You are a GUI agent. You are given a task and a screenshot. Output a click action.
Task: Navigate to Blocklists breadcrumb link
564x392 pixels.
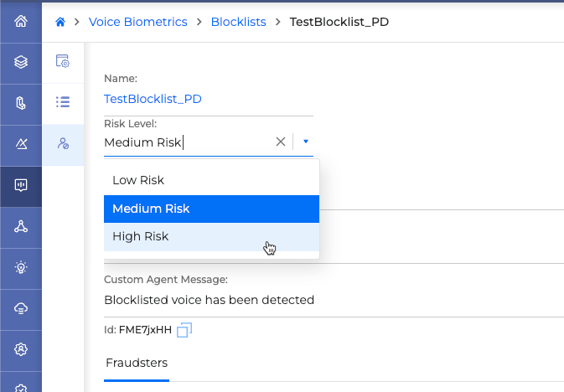[239, 22]
